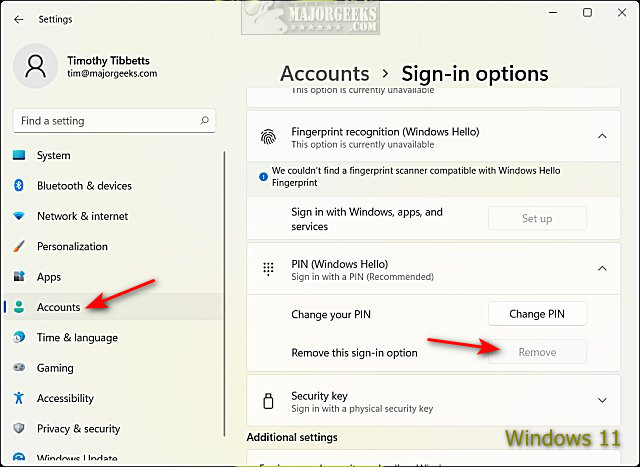The width and height of the screenshot is (640, 467).
Task: Click the Find a setting search box
Action: point(114,120)
